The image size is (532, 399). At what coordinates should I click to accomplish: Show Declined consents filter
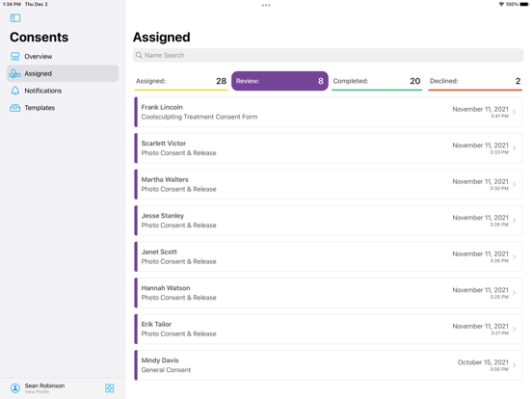tap(475, 81)
